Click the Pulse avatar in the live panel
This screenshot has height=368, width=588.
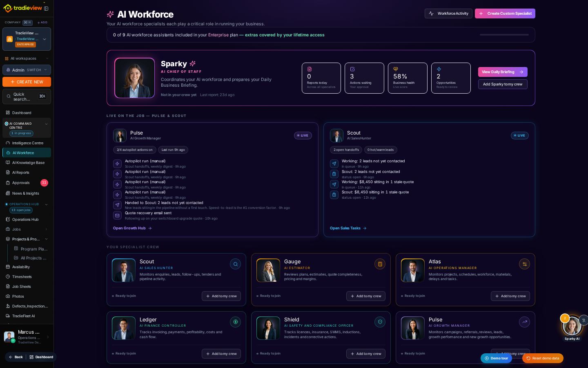120,135
